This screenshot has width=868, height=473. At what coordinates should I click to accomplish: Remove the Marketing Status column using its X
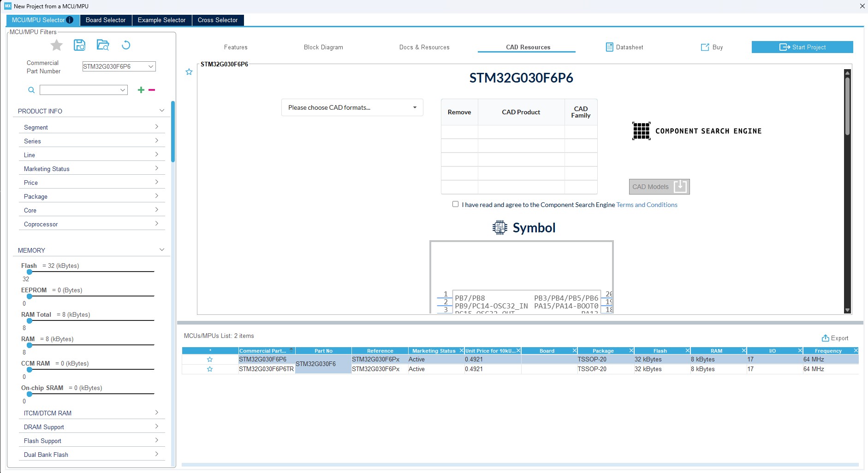pyautogui.click(x=462, y=351)
